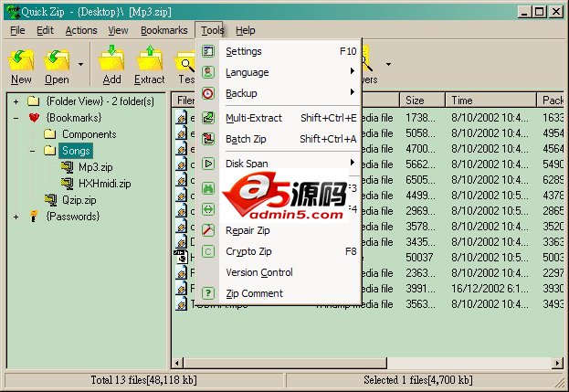Click the Multi-Extract menu icon
The image size is (569, 392).
pos(208,118)
